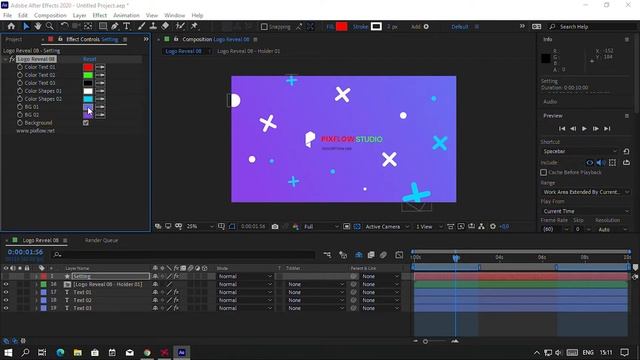Select the Rotation tool

point(64,26)
